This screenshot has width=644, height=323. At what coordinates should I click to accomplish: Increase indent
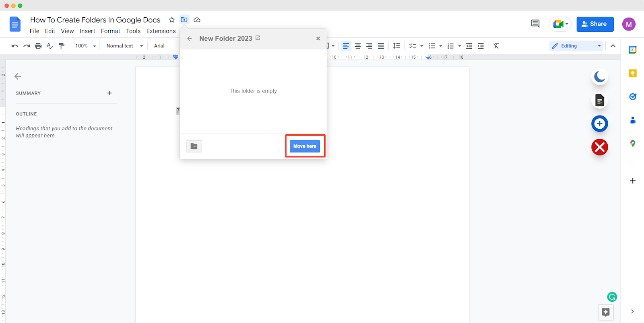(481, 46)
